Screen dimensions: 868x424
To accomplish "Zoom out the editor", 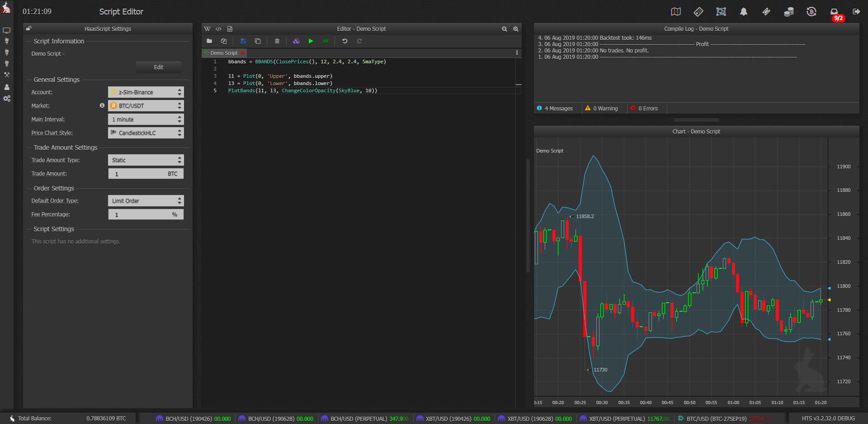I will pos(504,29).
